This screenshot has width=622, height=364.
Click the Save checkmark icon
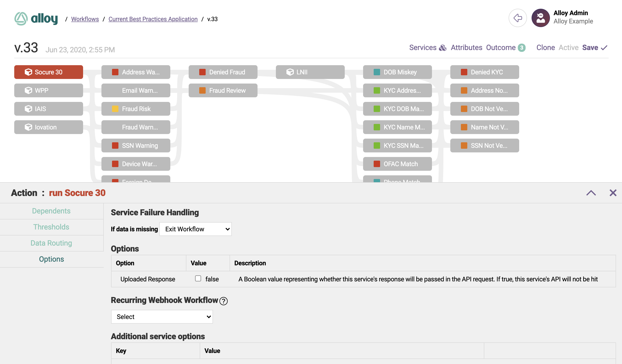coord(604,48)
